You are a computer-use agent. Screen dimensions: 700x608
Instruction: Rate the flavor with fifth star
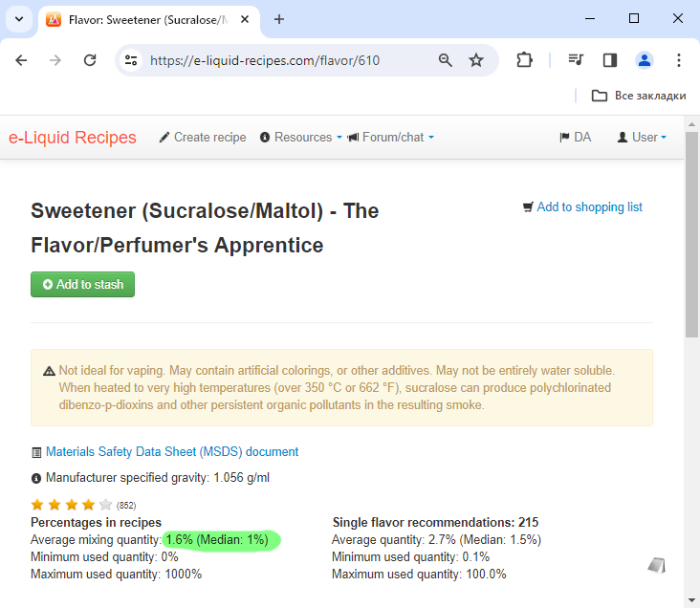(106, 505)
